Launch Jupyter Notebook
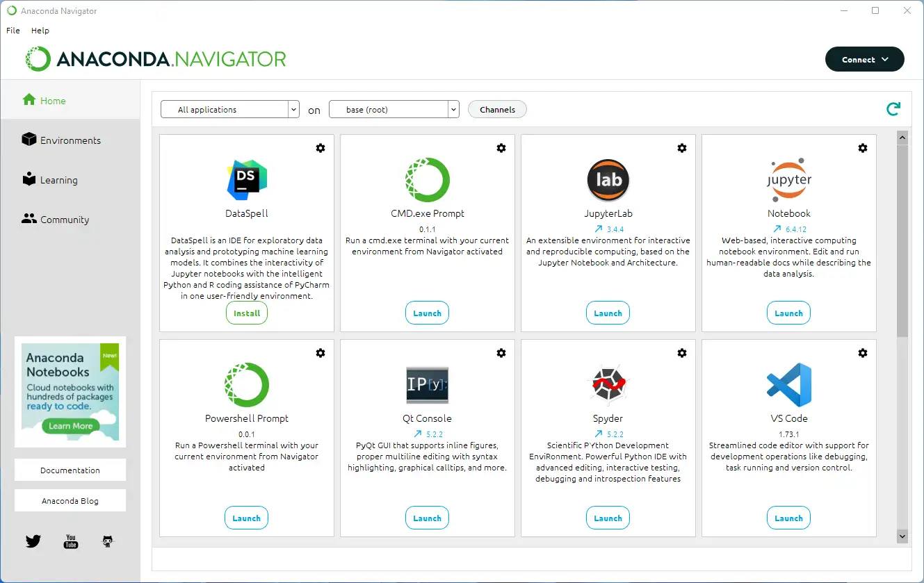Image resolution: width=924 pixels, height=583 pixels. pyautogui.click(x=789, y=313)
